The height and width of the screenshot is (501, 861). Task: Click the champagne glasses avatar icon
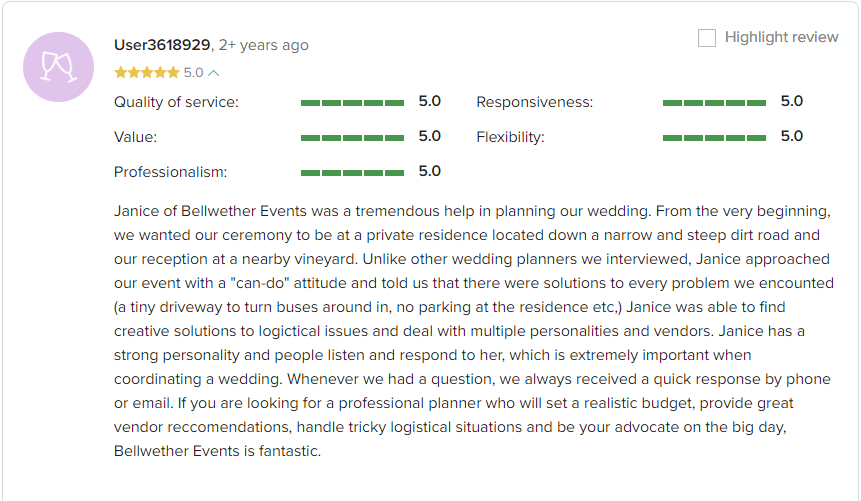coord(58,67)
